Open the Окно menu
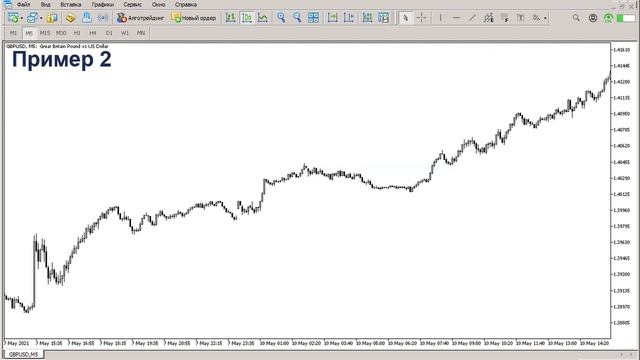 [158, 4]
